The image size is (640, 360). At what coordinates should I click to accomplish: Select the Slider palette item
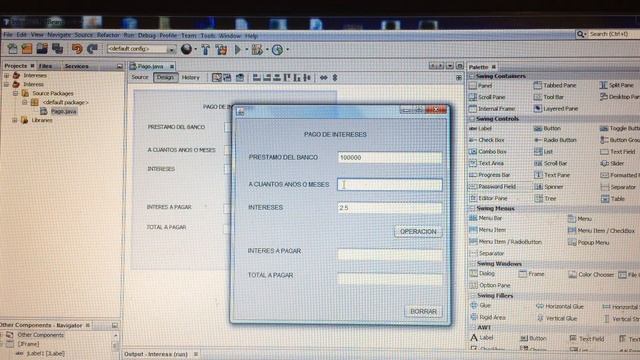[612, 163]
